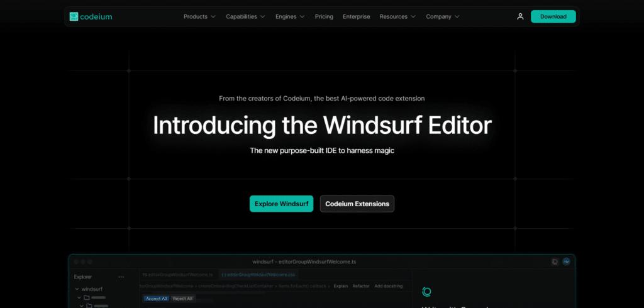Click Explain code action
The height and width of the screenshot is (308, 644).
[341, 286]
